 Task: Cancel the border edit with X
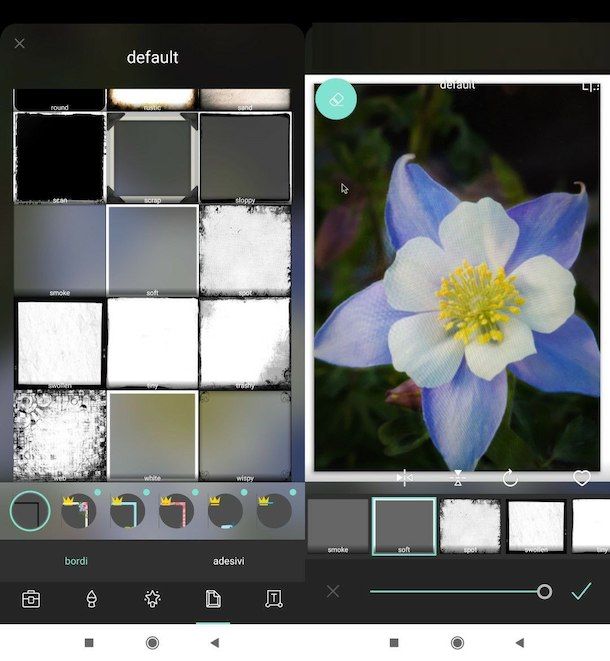click(333, 591)
